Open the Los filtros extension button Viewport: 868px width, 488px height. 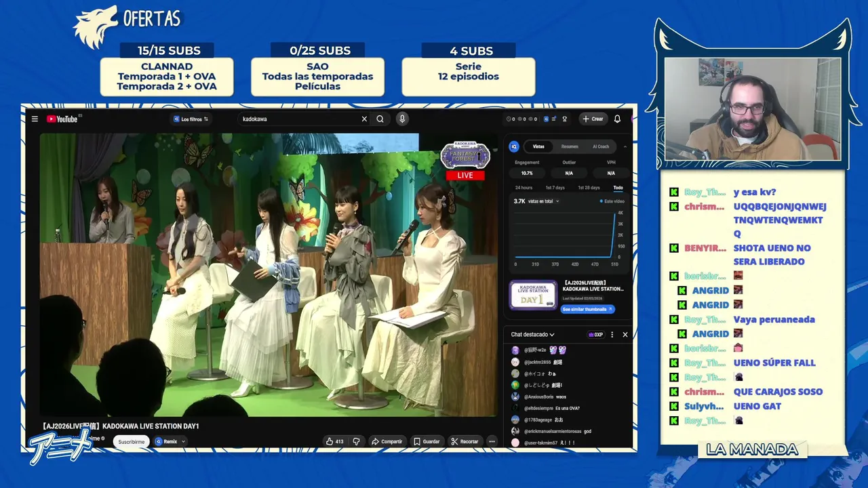[x=190, y=119]
